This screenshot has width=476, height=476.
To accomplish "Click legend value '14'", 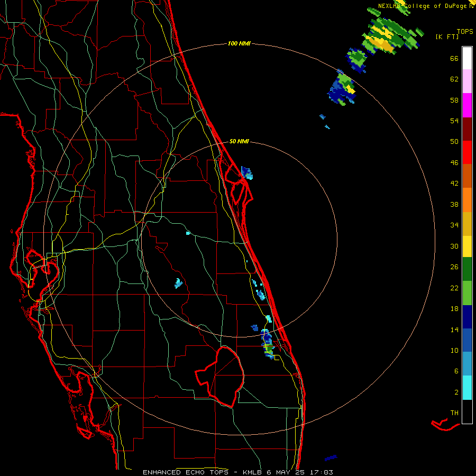I will [454, 329].
